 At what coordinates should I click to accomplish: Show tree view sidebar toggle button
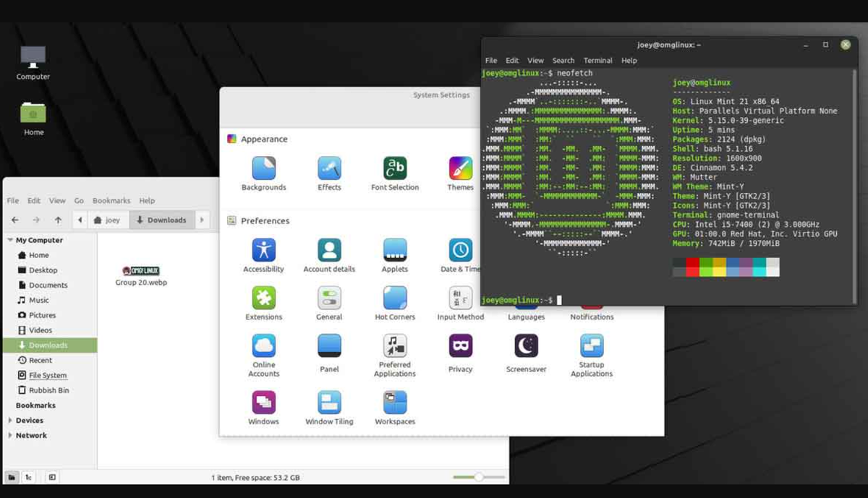(x=29, y=477)
